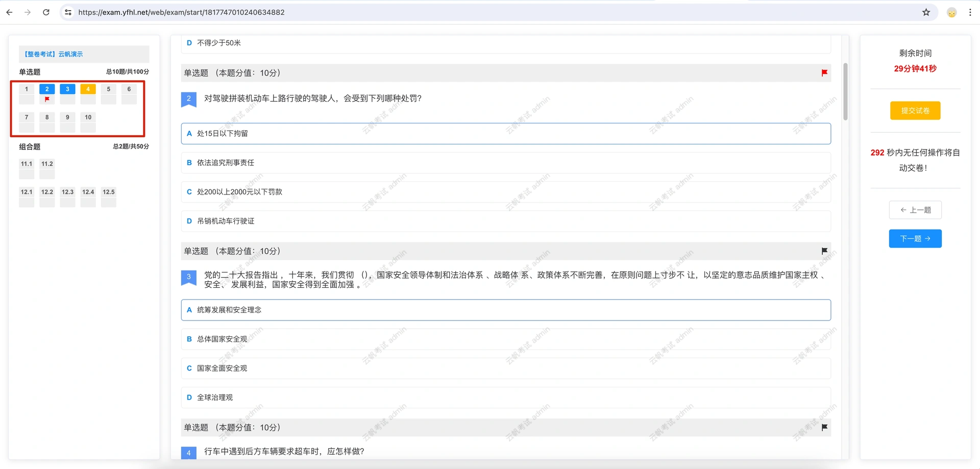Choose option C 国家全面安全观
The image size is (980, 469).
tap(506, 368)
